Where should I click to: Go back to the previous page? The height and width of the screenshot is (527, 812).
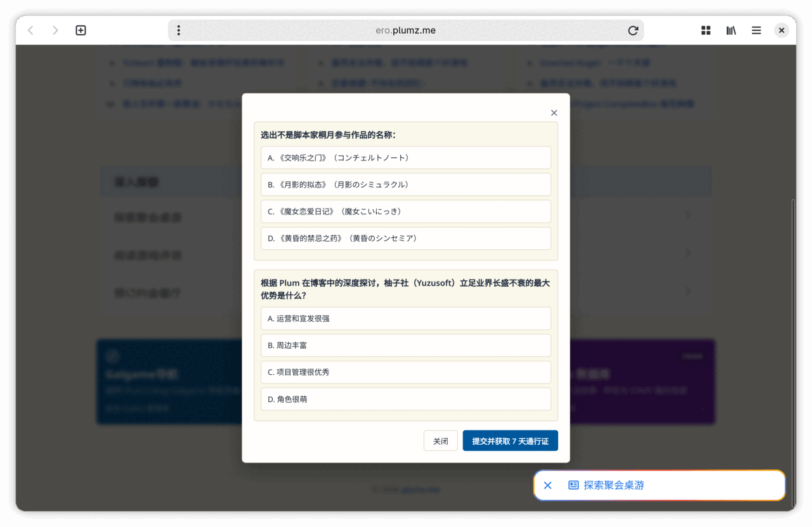30,30
